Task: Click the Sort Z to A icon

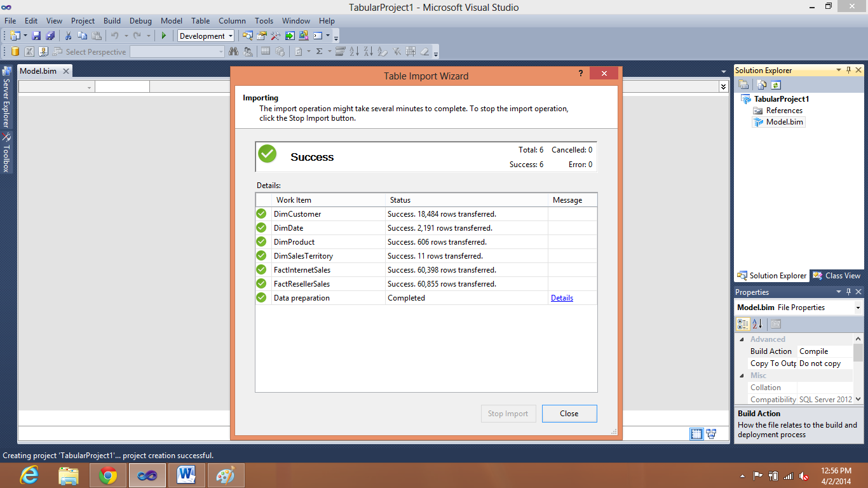Action: (x=369, y=51)
